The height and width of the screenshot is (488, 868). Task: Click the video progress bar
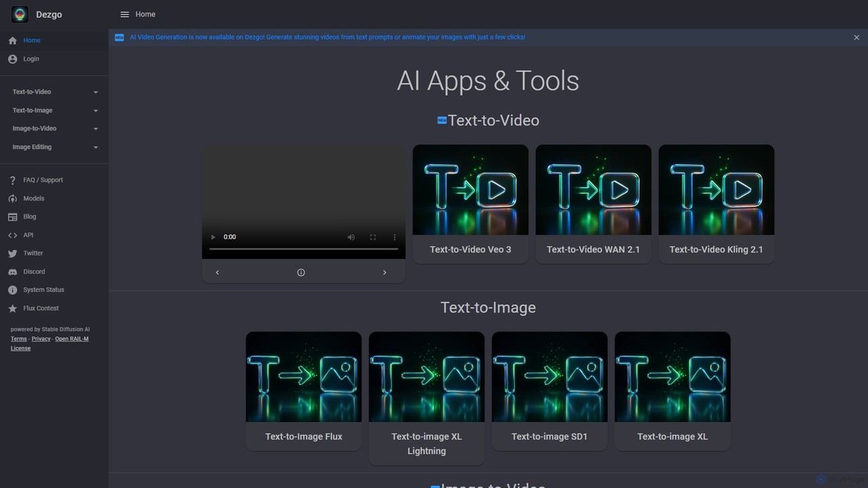[x=304, y=249]
